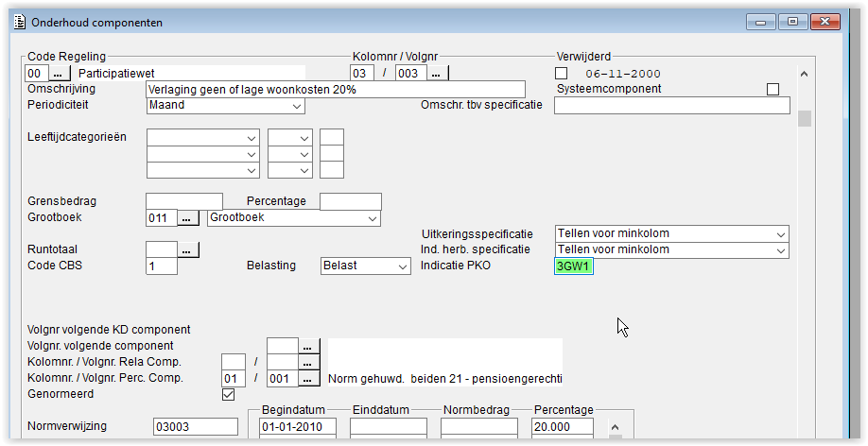This screenshot has width=868, height=446.
Task: Open lookup for Volgnr. volgende component
Action: [309, 347]
